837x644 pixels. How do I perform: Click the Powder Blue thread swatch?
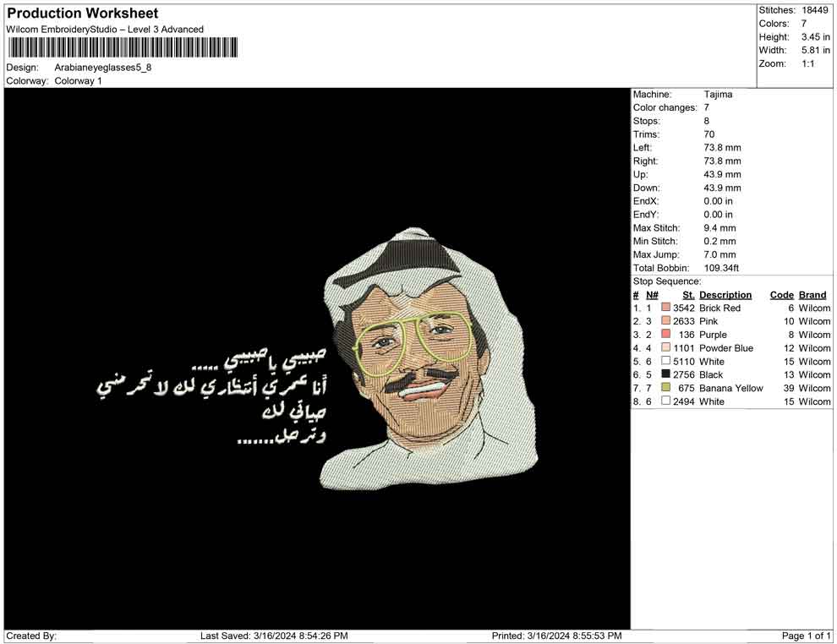pos(665,347)
